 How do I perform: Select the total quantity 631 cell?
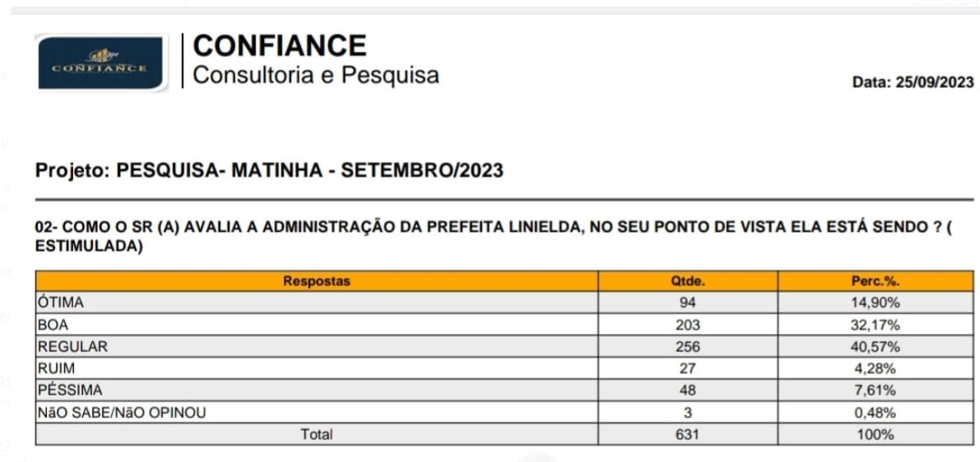[687, 435]
